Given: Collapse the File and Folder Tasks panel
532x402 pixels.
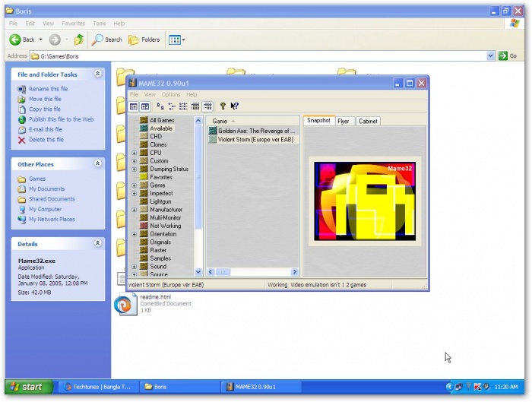Looking at the screenshot, I should coord(98,74).
